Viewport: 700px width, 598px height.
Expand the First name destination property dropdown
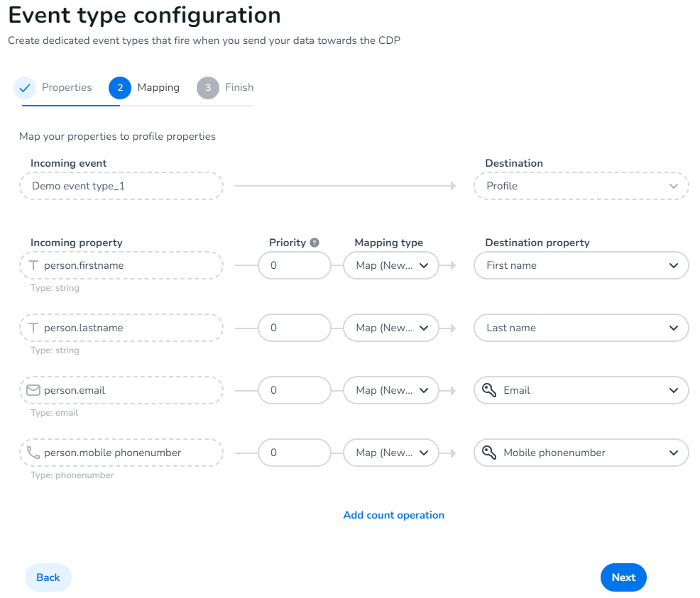click(x=581, y=265)
